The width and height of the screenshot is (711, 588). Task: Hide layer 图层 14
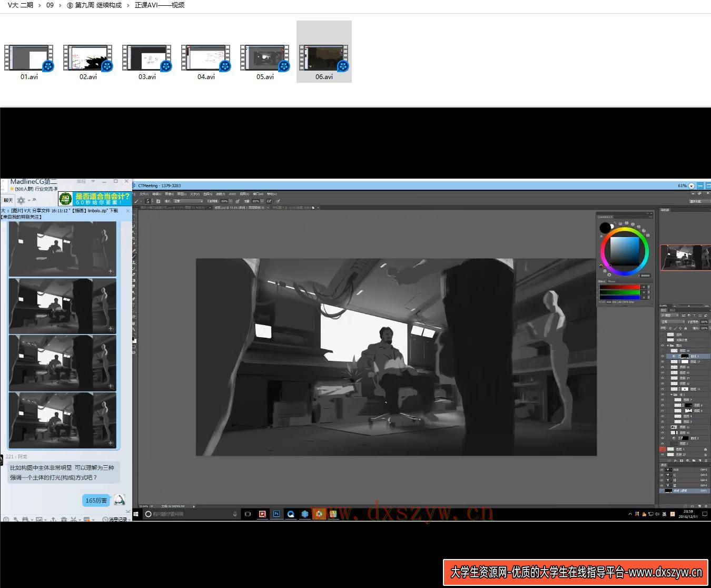click(x=662, y=378)
